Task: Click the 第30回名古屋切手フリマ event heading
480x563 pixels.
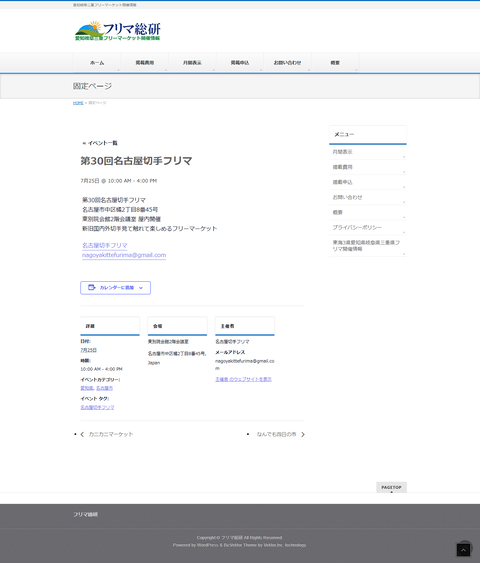Action: pyautogui.click(x=136, y=160)
